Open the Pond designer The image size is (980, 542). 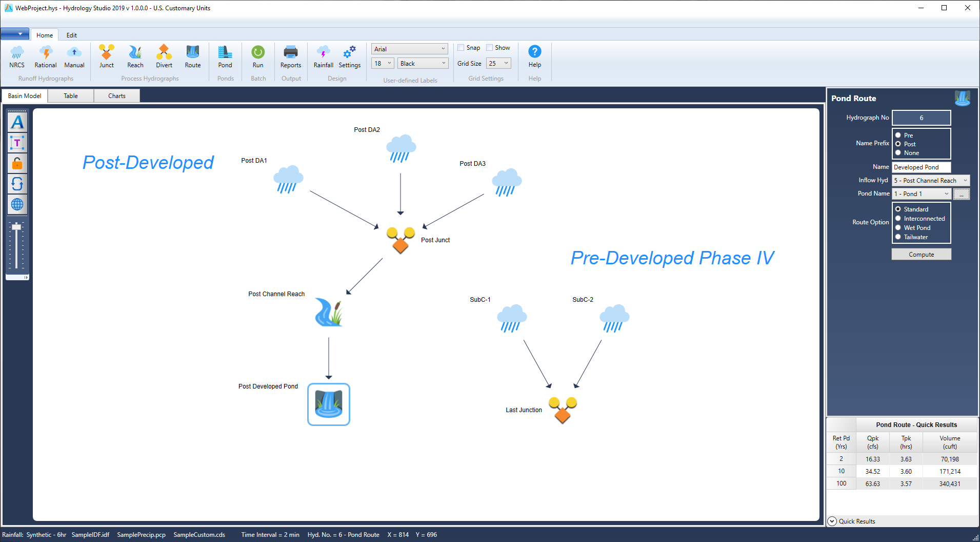[225, 56]
